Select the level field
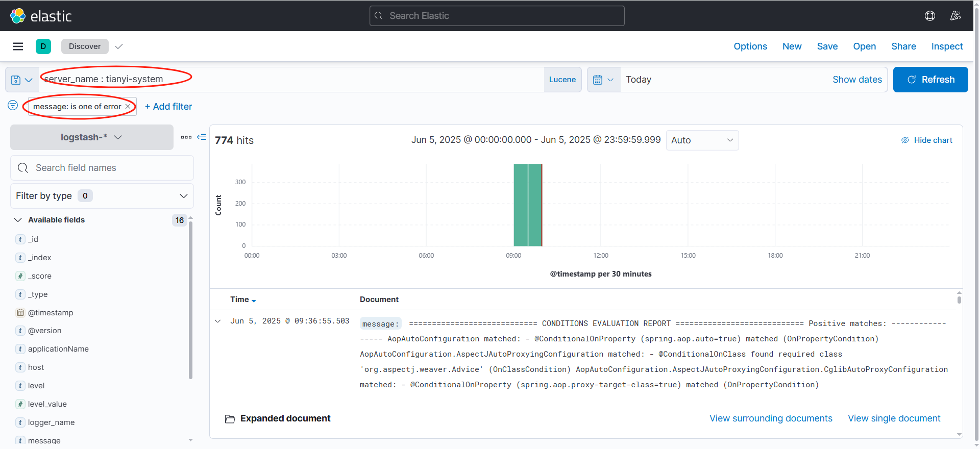Screen dimensions: 980x449 (x=36, y=386)
